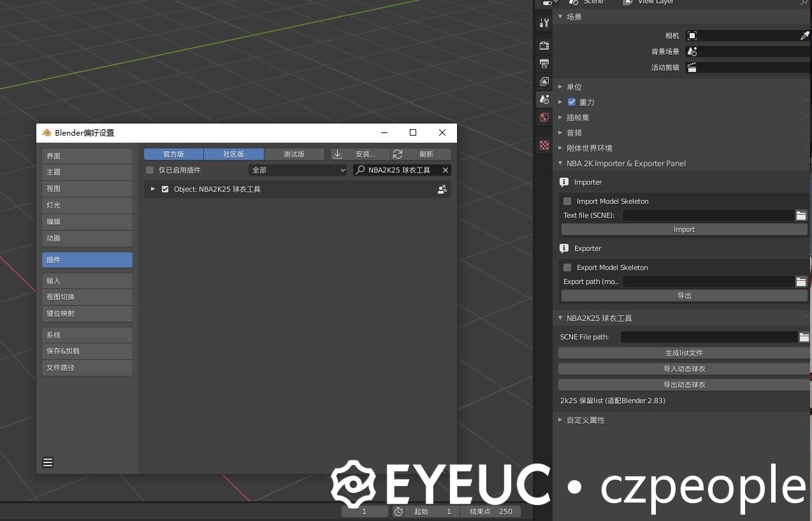
Task: Open 文件路径 preferences section
Action: (87, 368)
